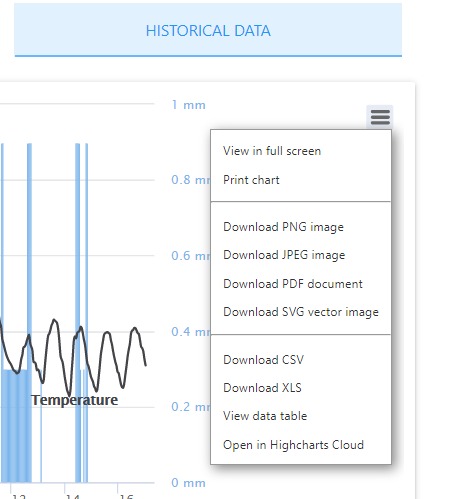Choose Download SVG vector image
The height and width of the screenshot is (499, 465).
point(301,312)
